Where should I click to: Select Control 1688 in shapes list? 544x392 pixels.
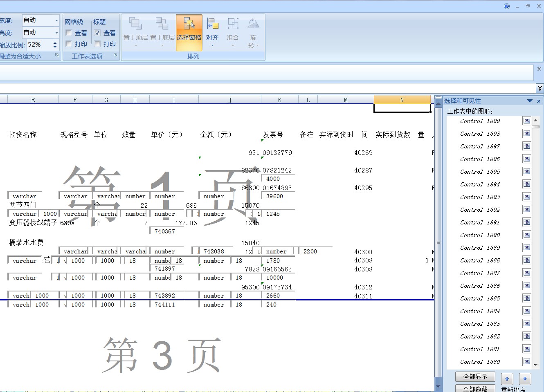pos(480,260)
